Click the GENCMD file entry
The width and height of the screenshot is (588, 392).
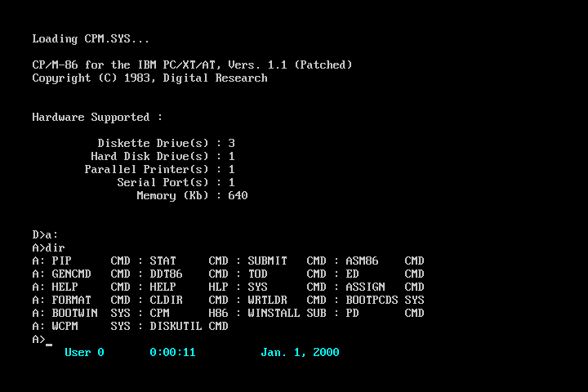(x=91, y=274)
